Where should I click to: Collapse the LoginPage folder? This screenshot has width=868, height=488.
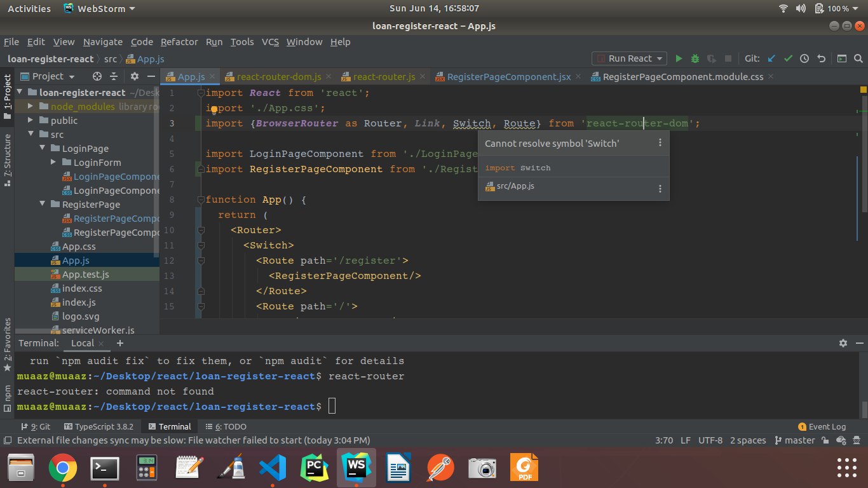(43, 149)
